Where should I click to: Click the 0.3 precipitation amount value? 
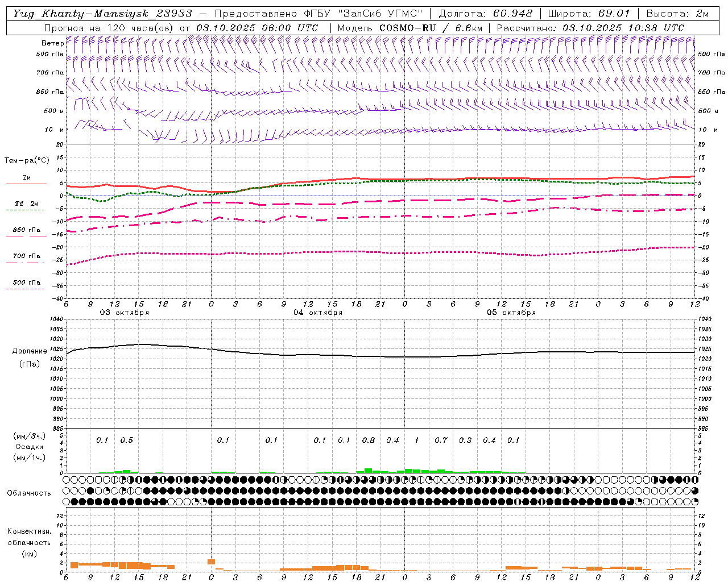point(465,440)
